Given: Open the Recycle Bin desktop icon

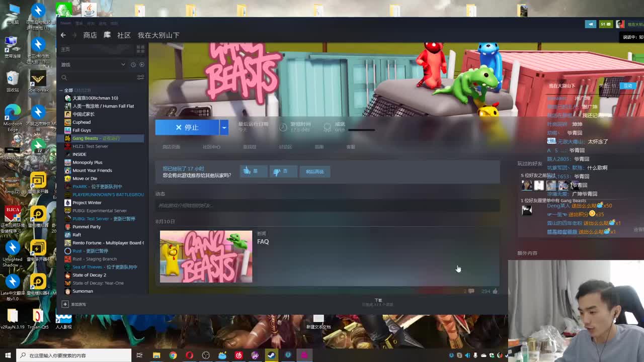Looking at the screenshot, I should pos(13,81).
